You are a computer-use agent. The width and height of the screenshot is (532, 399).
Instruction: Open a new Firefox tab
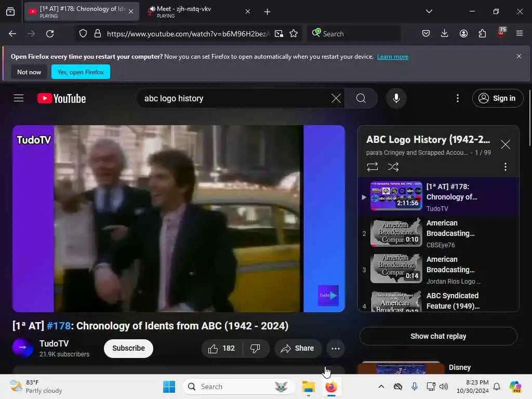(268, 12)
